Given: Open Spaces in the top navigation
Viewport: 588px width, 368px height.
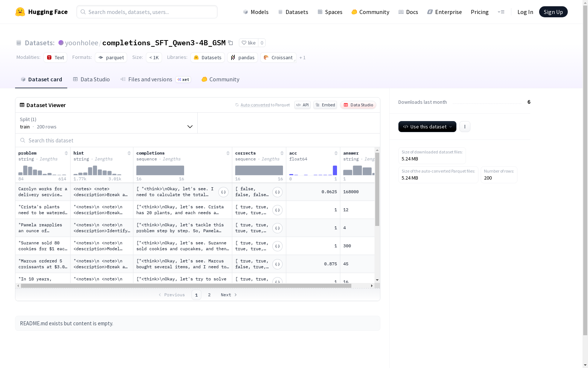Looking at the screenshot, I should point(330,12).
